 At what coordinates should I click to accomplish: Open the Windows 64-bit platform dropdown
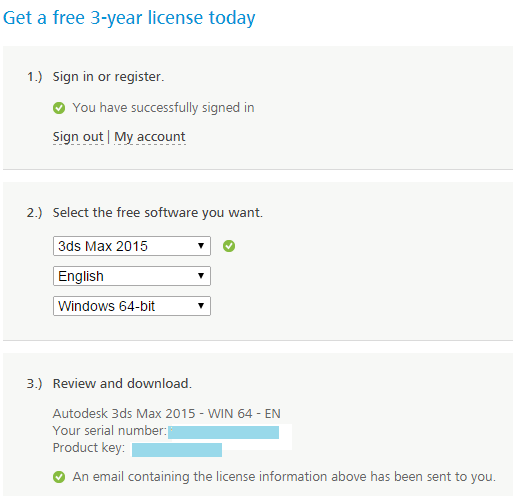click(132, 306)
